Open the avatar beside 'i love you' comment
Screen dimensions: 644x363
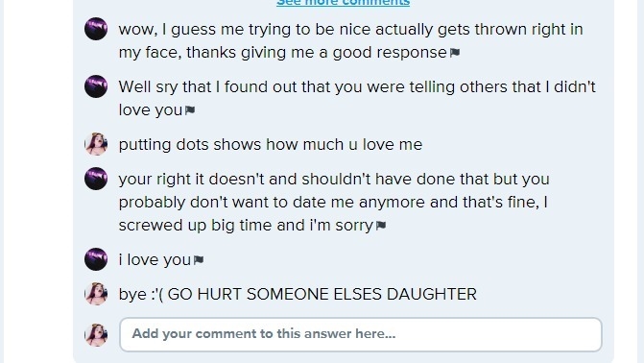point(96,259)
